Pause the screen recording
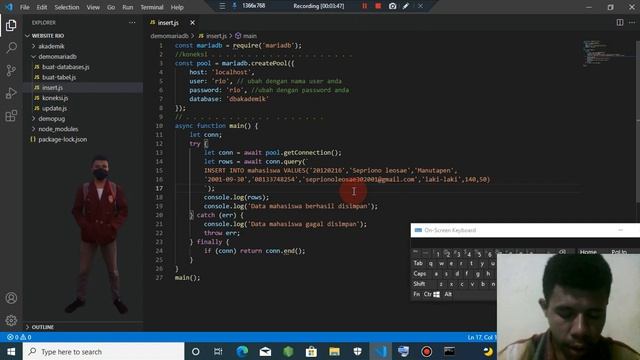 [364, 6]
